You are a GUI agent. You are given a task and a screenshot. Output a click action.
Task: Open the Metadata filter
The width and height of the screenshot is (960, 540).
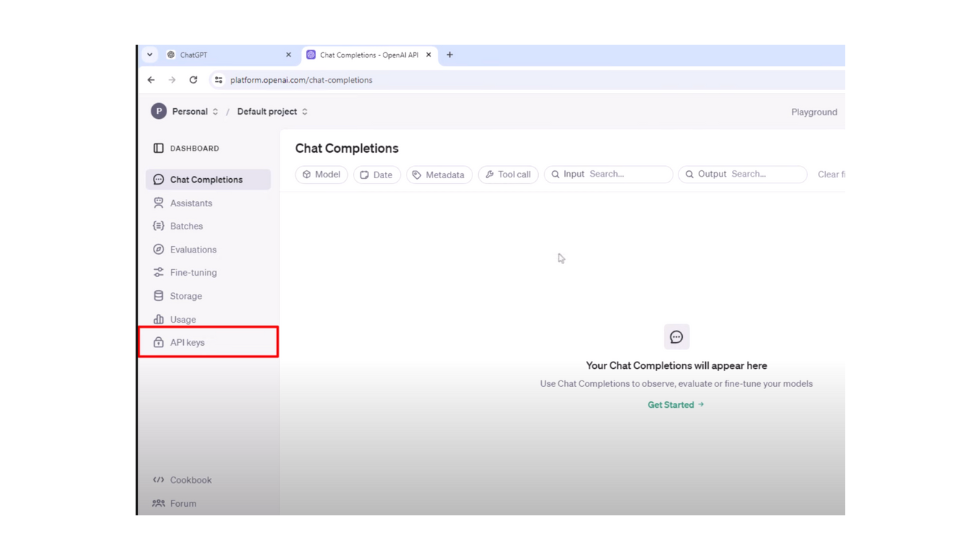pyautogui.click(x=439, y=174)
